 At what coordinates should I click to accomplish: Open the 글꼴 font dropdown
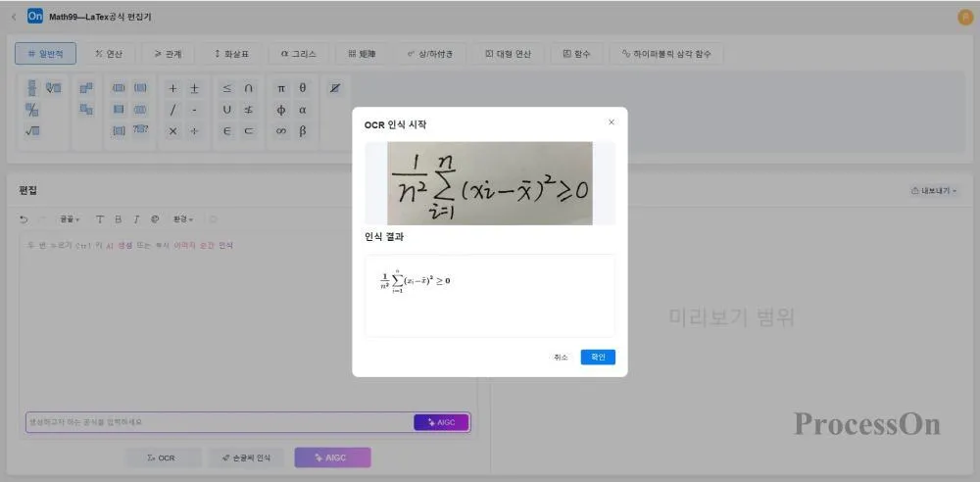(70, 218)
